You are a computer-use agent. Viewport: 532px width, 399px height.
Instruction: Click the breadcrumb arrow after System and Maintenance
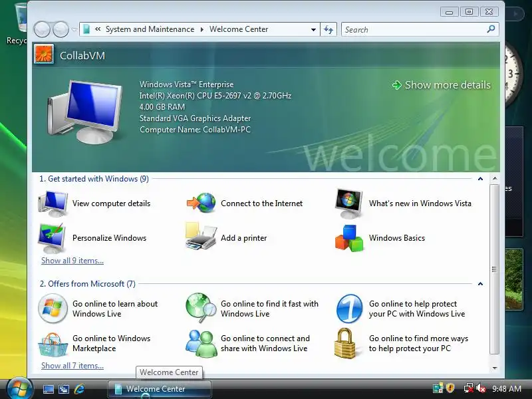click(202, 29)
